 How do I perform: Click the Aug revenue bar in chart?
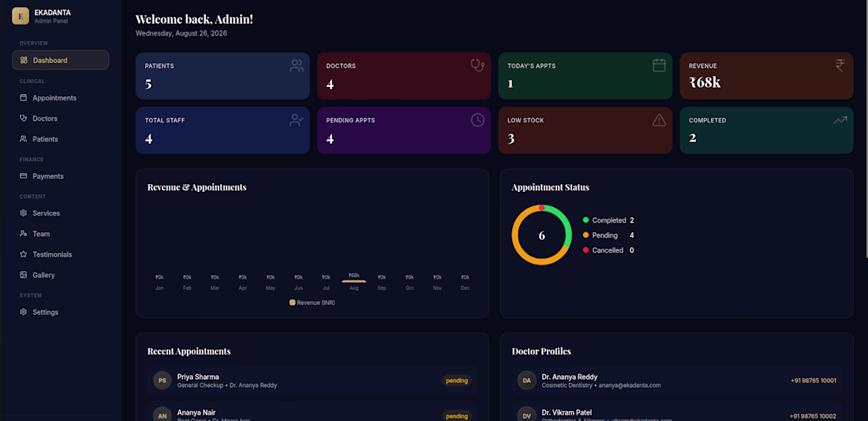pos(354,281)
